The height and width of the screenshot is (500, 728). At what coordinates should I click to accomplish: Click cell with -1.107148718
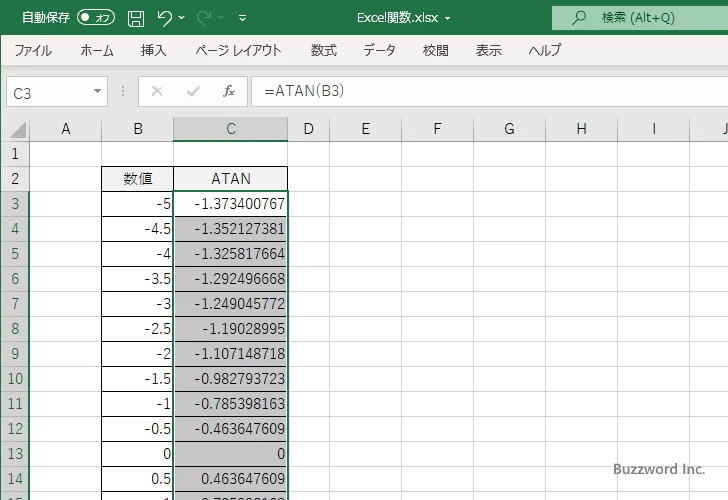pos(231,354)
